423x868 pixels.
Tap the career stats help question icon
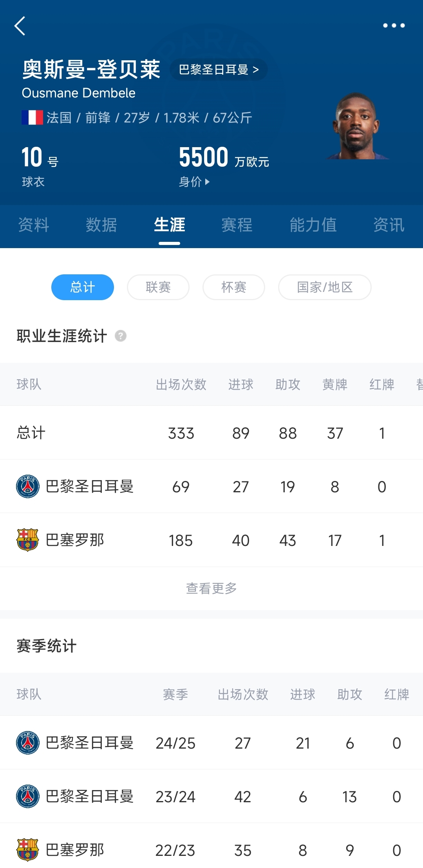[x=121, y=336]
